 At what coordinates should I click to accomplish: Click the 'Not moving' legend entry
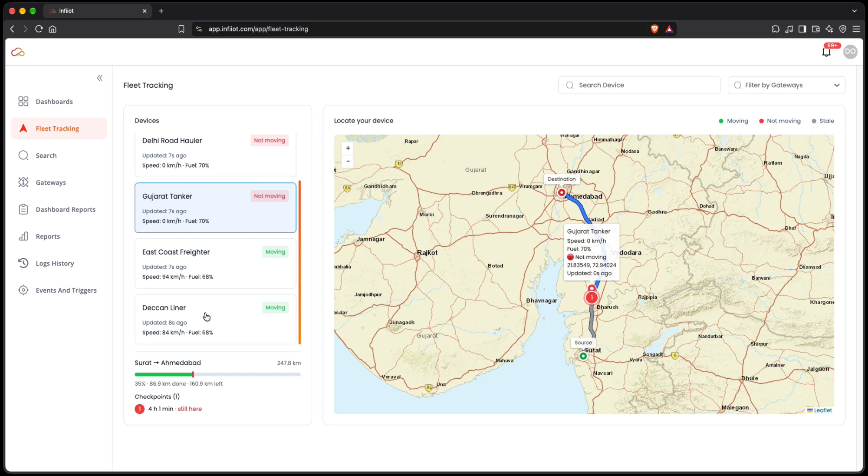tap(780, 121)
